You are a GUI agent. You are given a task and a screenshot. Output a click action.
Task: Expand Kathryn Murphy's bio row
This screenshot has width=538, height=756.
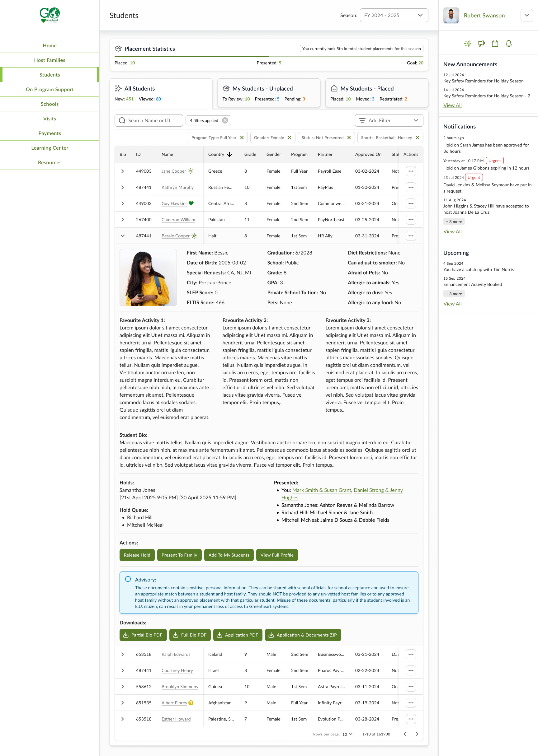point(123,187)
